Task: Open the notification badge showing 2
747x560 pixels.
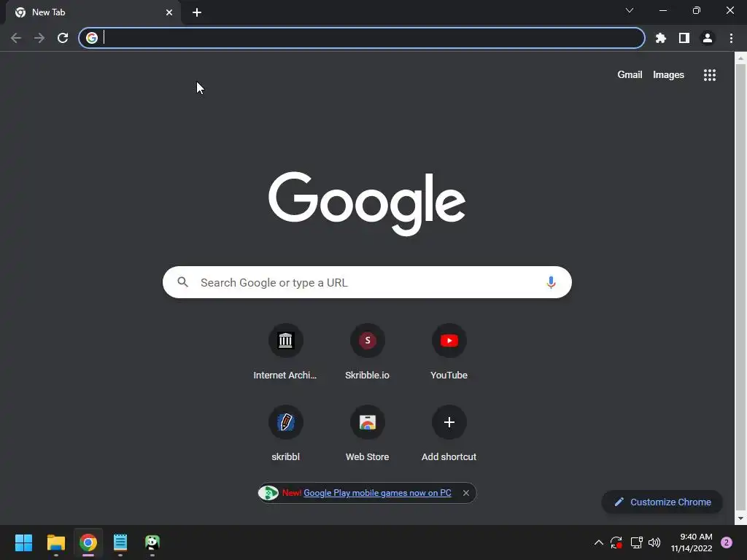Action: tap(727, 542)
